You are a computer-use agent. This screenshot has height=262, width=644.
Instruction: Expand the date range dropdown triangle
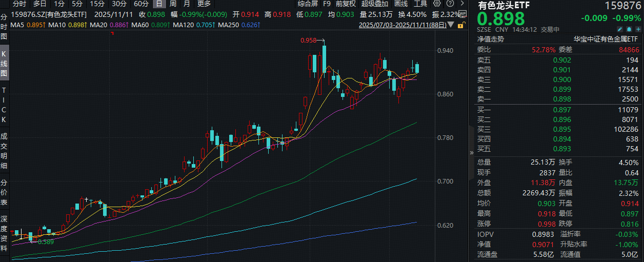[x=451, y=25]
